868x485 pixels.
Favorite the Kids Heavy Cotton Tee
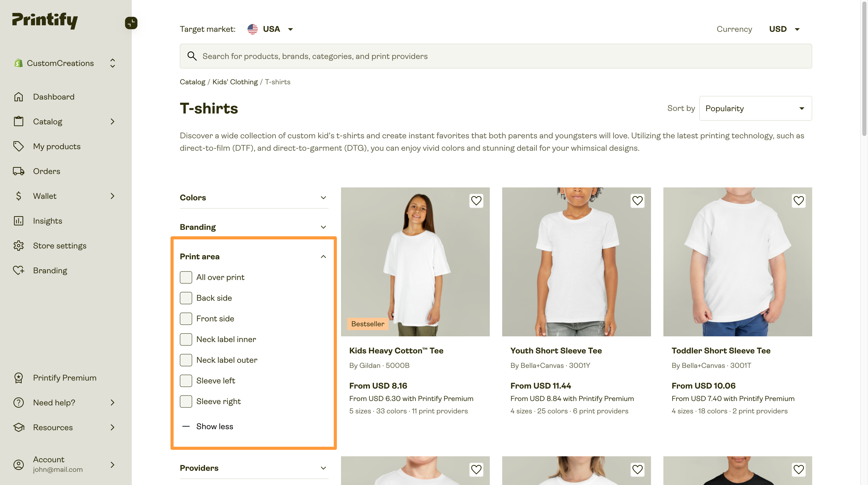pos(476,201)
